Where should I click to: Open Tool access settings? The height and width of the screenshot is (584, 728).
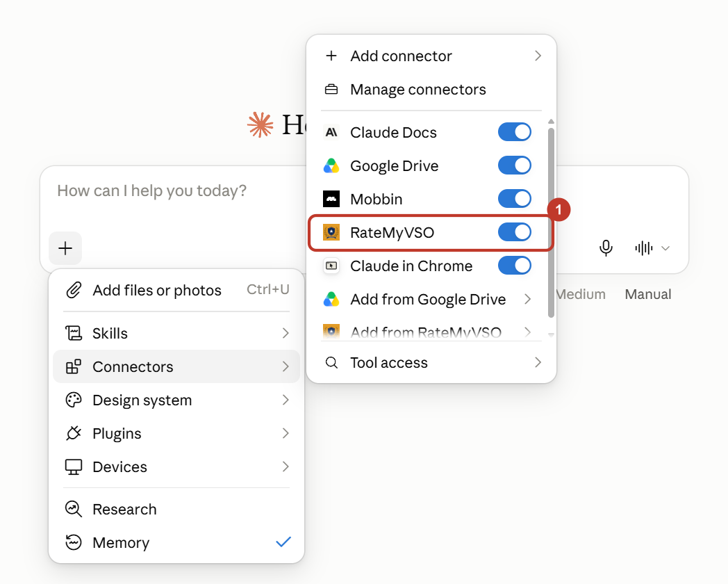click(431, 362)
